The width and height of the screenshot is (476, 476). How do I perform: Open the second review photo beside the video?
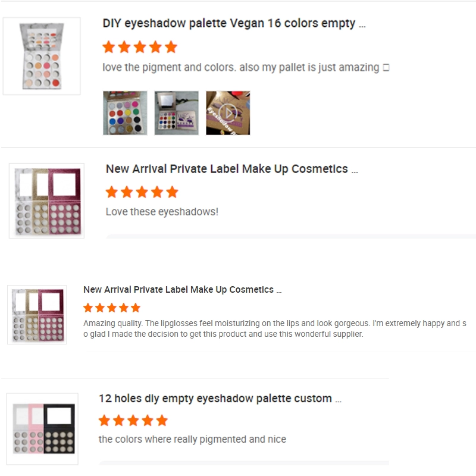click(x=177, y=112)
